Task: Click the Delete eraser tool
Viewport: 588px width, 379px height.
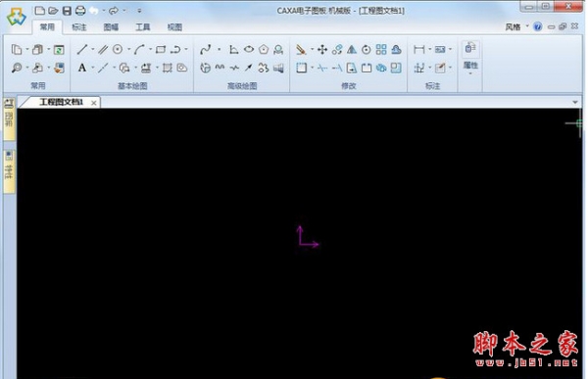Action: pyautogui.click(x=301, y=50)
